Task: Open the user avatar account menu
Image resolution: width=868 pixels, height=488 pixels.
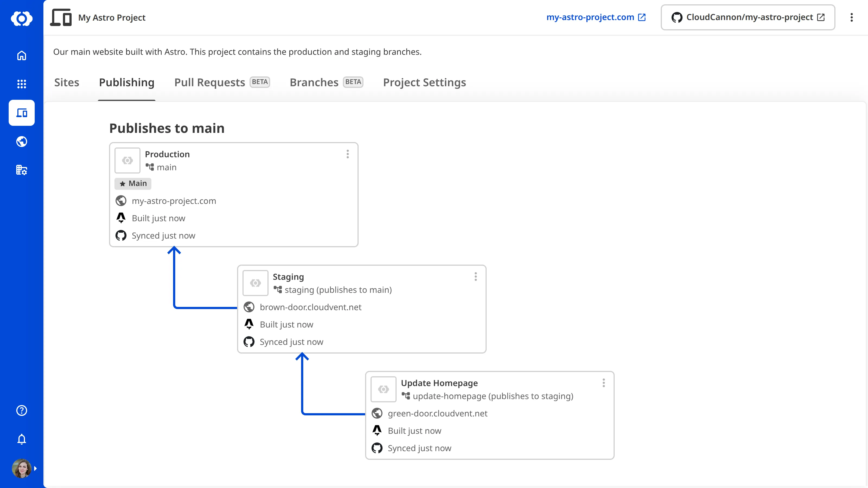Action: click(22, 468)
